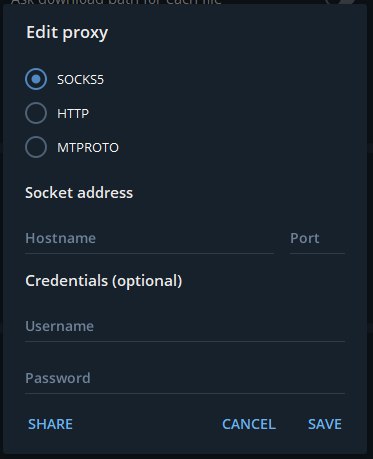Image resolution: width=373 pixels, height=459 pixels.
Task: Save the proxy settings
Action: (325, 424)
